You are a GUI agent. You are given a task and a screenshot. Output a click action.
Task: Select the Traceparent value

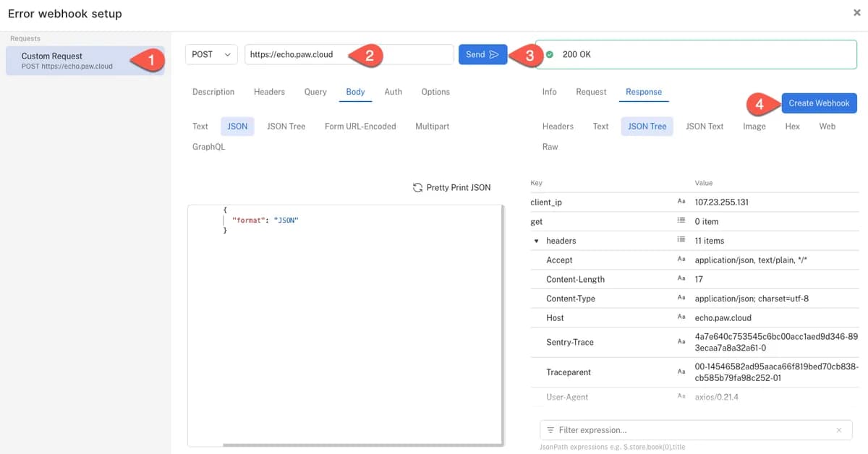(x=776, y=372)
